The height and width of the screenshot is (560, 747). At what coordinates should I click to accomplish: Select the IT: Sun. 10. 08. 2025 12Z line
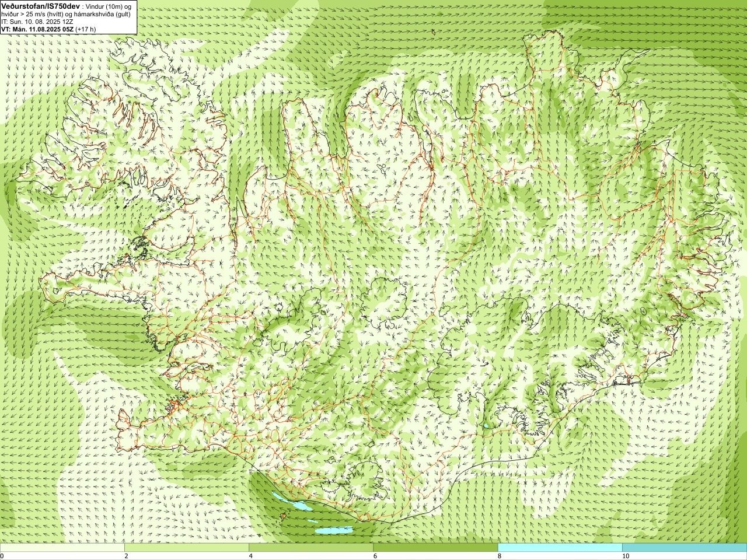click(37, 21)
